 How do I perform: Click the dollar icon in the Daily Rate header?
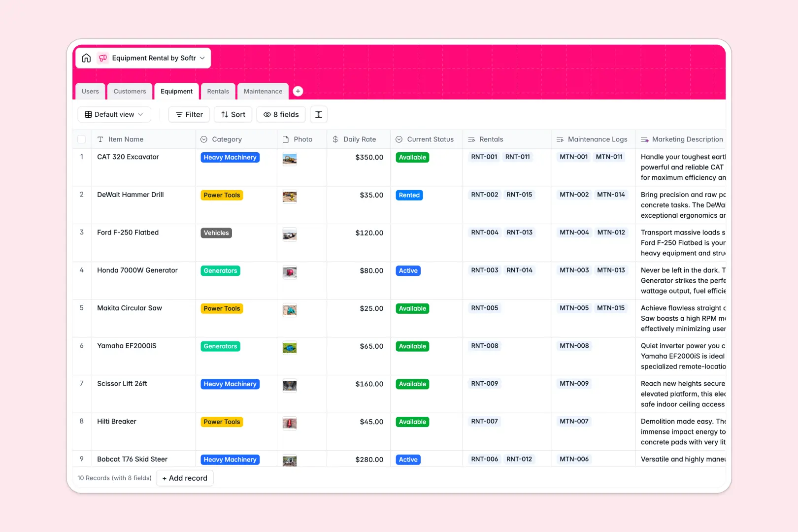pyautogui.click(x=334, y=139)
